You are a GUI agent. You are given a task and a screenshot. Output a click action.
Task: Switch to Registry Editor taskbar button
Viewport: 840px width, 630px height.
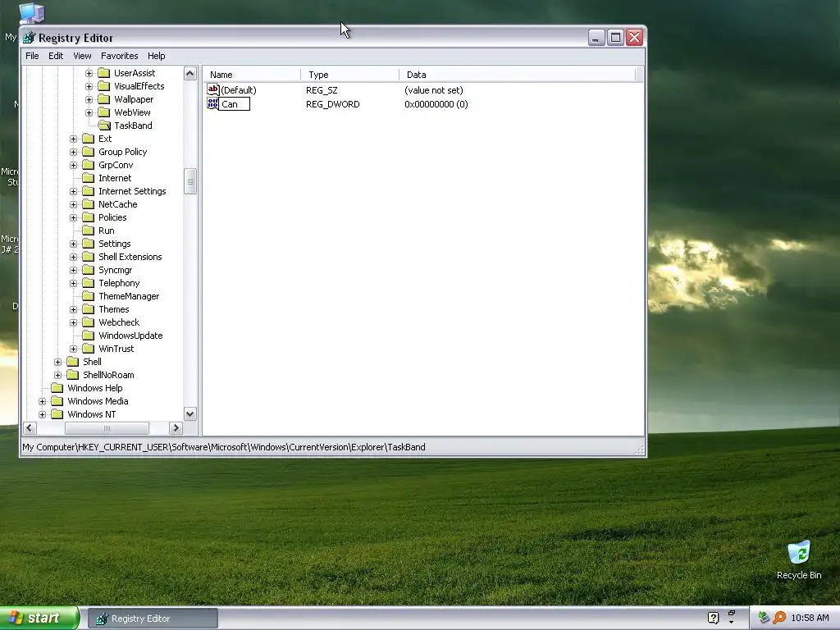[153, 619]
